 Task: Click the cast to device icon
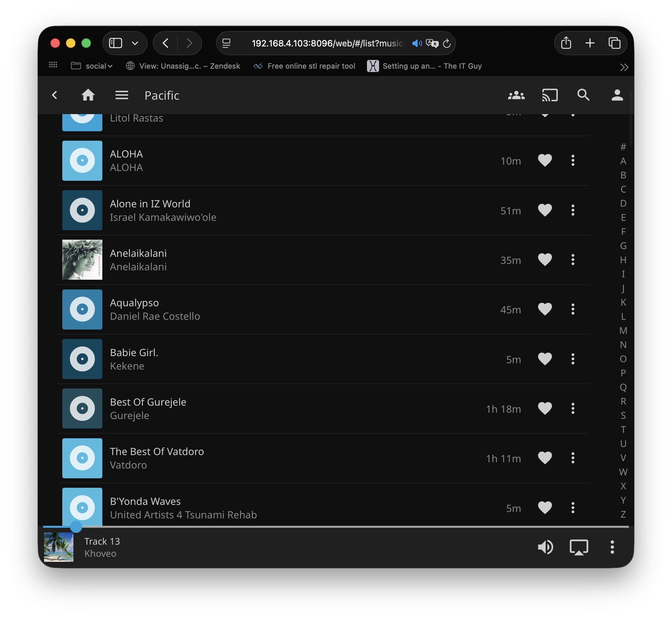point(550,95)
